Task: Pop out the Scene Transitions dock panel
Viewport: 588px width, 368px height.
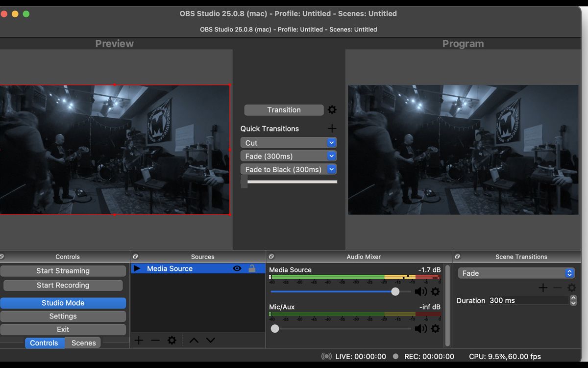Action: [457, 257]
